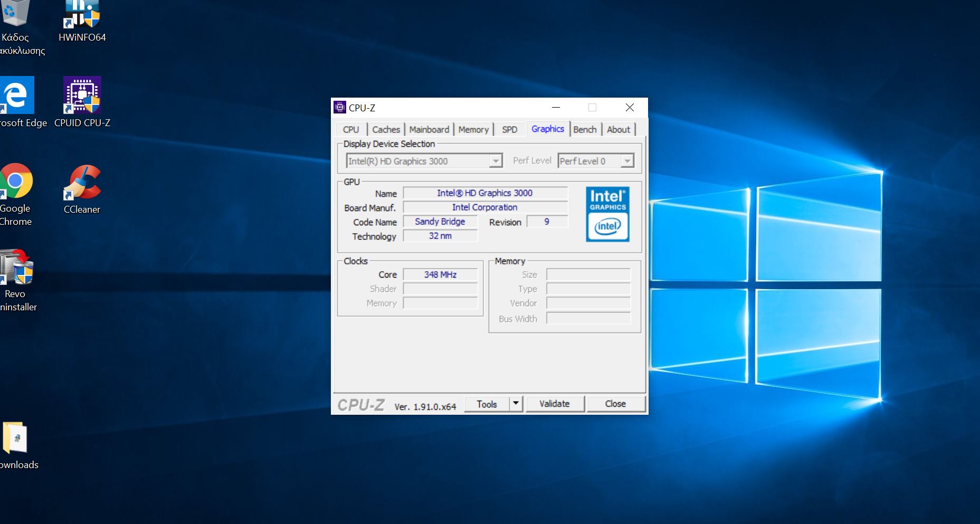Screen dimensions: 980x524
Task: Click the Intel Corporation board manufacturer value
Action: point(485,207)
